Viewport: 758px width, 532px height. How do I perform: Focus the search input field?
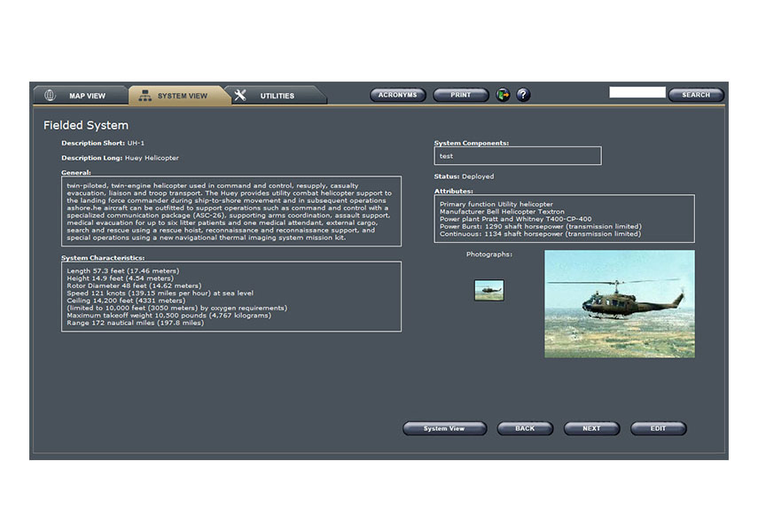coord(637,92)
